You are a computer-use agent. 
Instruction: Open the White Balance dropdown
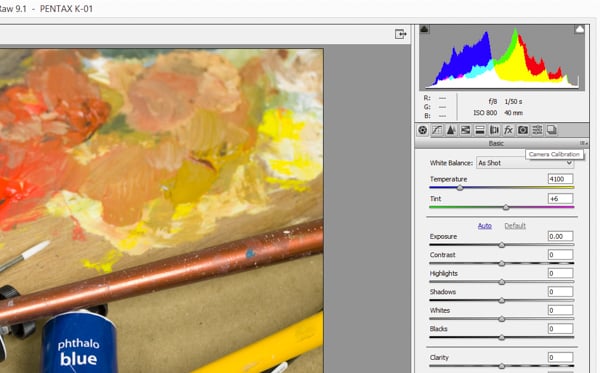525,163
